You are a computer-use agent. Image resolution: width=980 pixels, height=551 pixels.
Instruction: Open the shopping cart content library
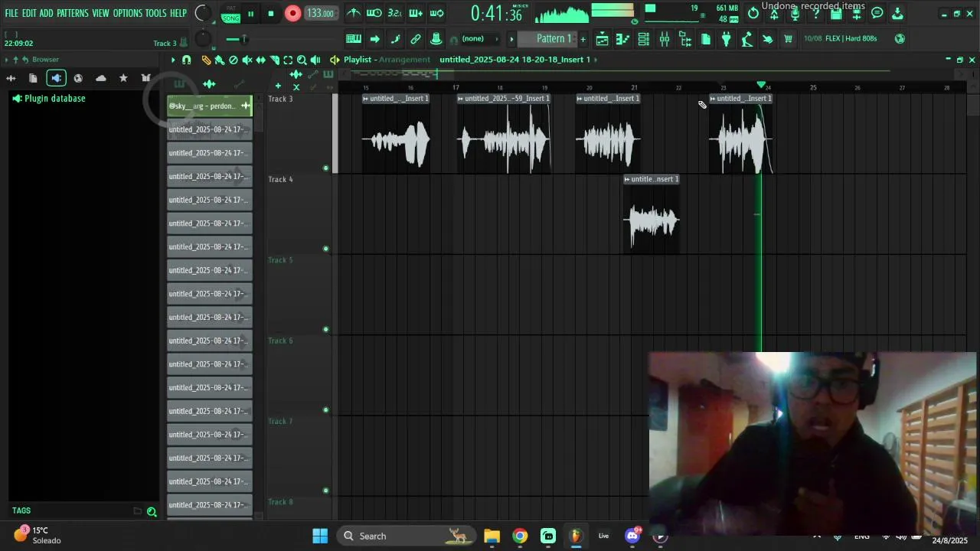pos(788,39)
